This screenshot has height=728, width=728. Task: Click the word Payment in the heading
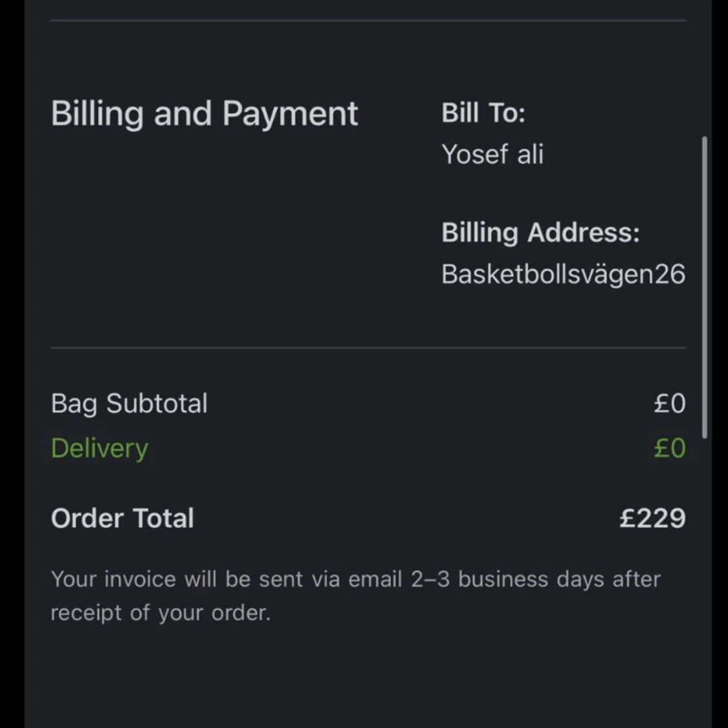(x=290, y=114)
